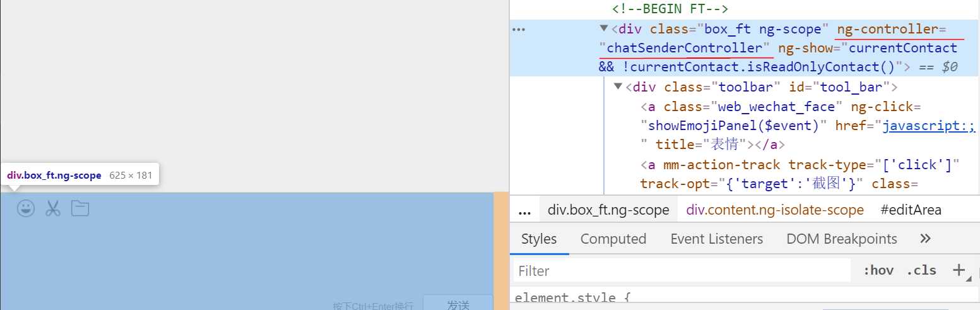
Task: Click the div.box_ft.ng-scope tooltip label
Action: click(54, 175)
